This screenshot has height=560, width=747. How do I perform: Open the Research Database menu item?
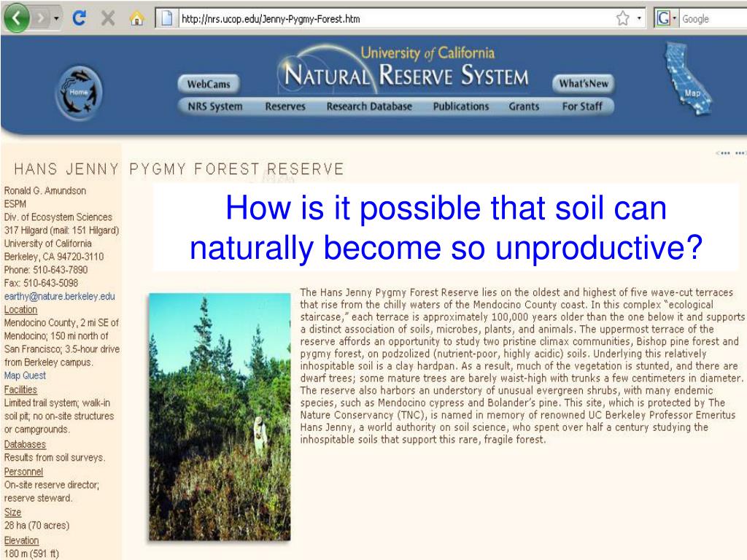click(x=369, y=106)
